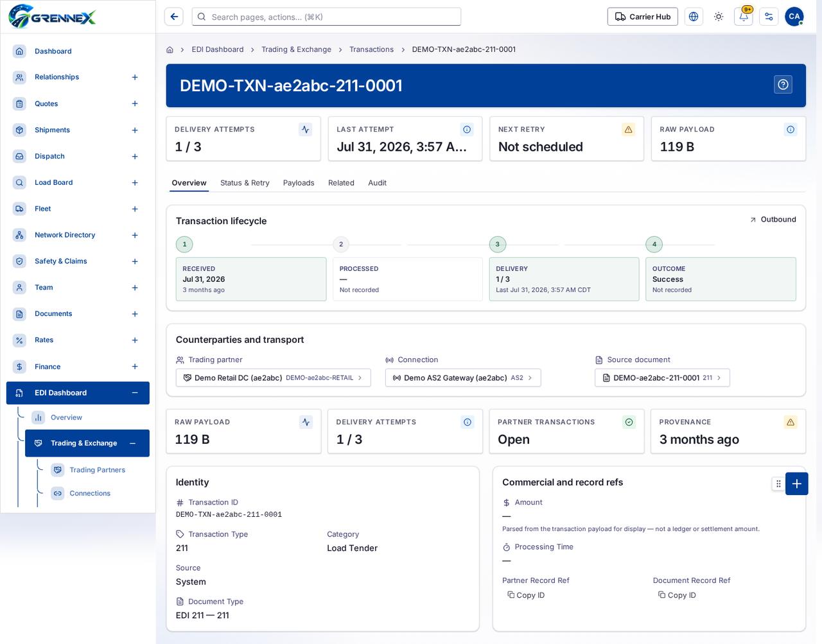The width and height of the screenshot is (822, 644).
Task: Open the display settings sliders icon
Action: point(769,17)
